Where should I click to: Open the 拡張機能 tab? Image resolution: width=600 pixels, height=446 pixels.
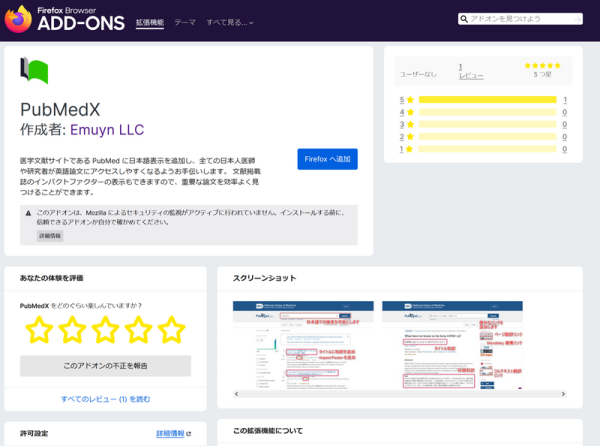pos(150,23)
